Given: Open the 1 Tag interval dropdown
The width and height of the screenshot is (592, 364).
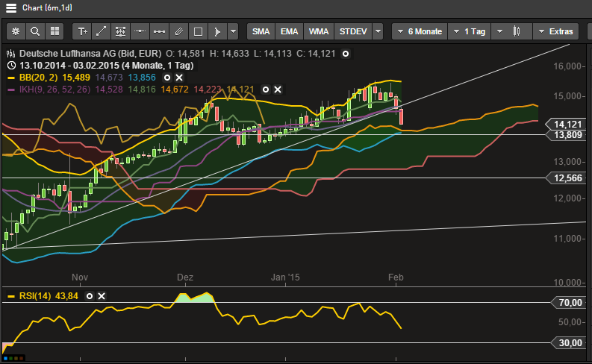Looking at the screenshot, I should [x=470, y=31].
